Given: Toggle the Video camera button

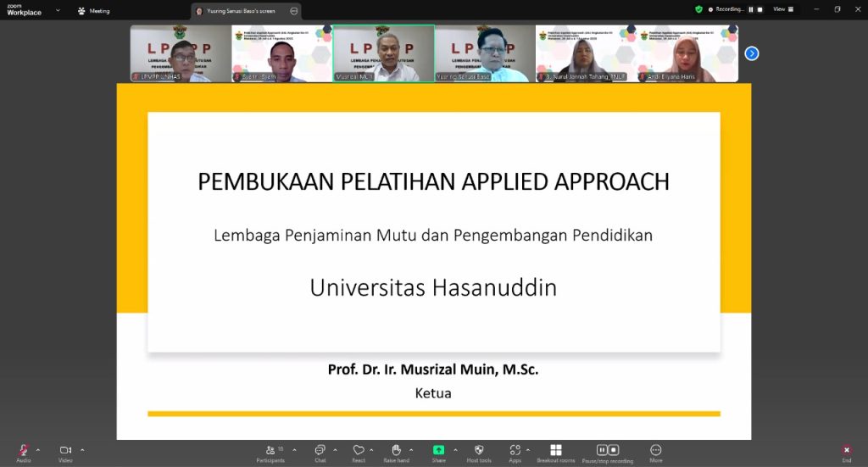Looking at the screenshot, I should 65,450.
